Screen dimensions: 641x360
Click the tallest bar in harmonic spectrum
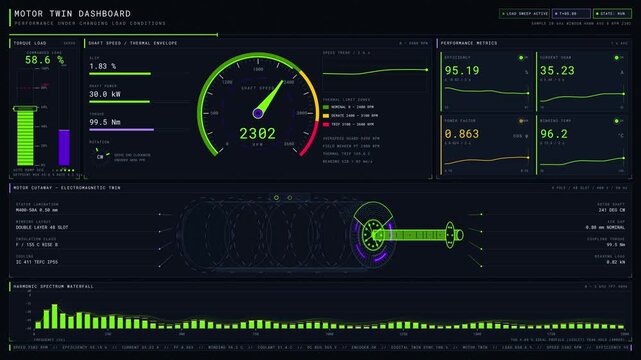tap(54, 316)
